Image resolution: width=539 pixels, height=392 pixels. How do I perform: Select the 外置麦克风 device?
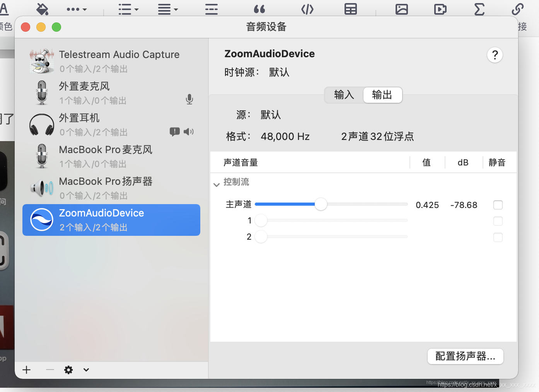click(111, 93)
